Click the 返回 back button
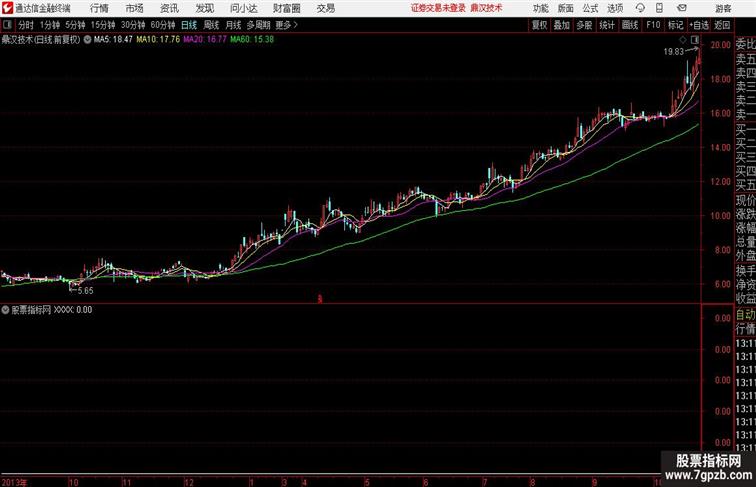 (x=722, y=25)
